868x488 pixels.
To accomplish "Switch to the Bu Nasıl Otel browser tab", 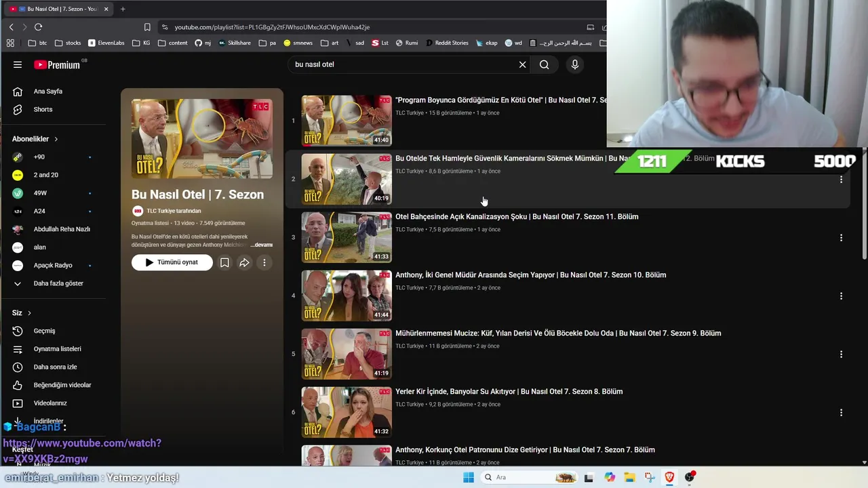I will (x=60, y=9).
